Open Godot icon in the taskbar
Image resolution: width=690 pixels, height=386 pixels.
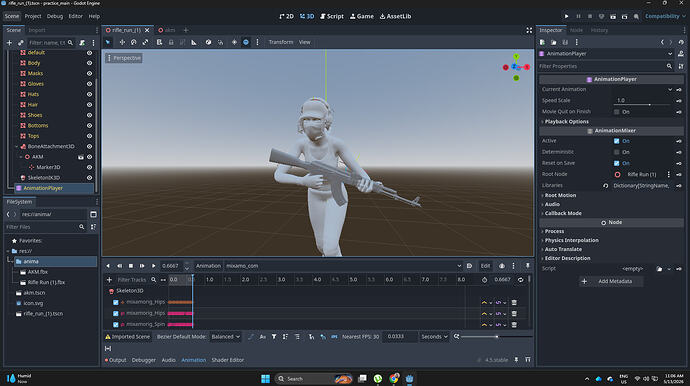[x=409, y=379]
